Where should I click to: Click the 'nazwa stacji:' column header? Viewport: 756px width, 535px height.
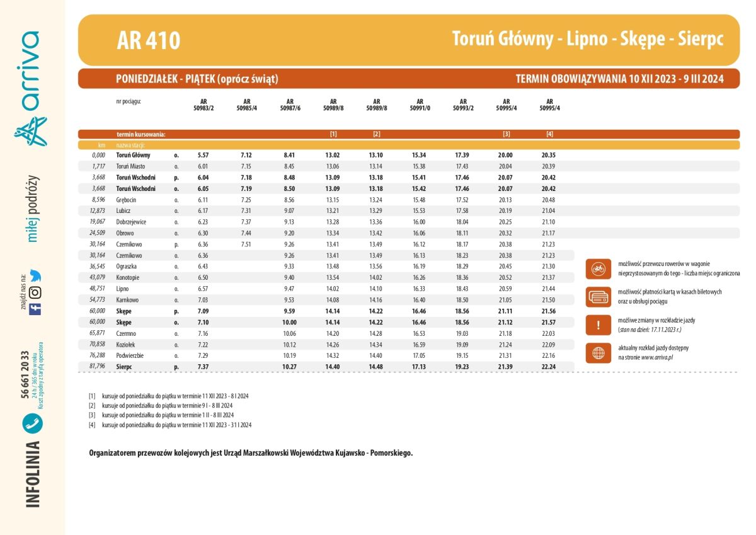click(x=132, y=145)
